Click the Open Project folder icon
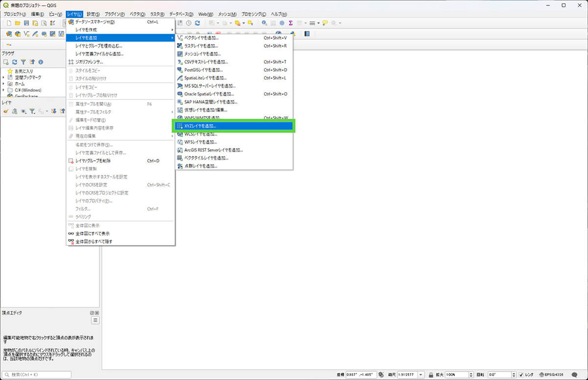The height and width of the screenshot is (380, 588). click(17, 23)
